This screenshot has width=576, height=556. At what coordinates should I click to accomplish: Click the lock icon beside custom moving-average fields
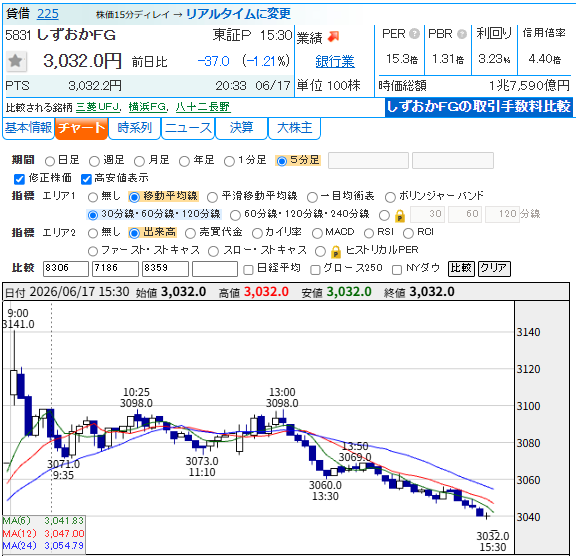click(x=400, y=216)
